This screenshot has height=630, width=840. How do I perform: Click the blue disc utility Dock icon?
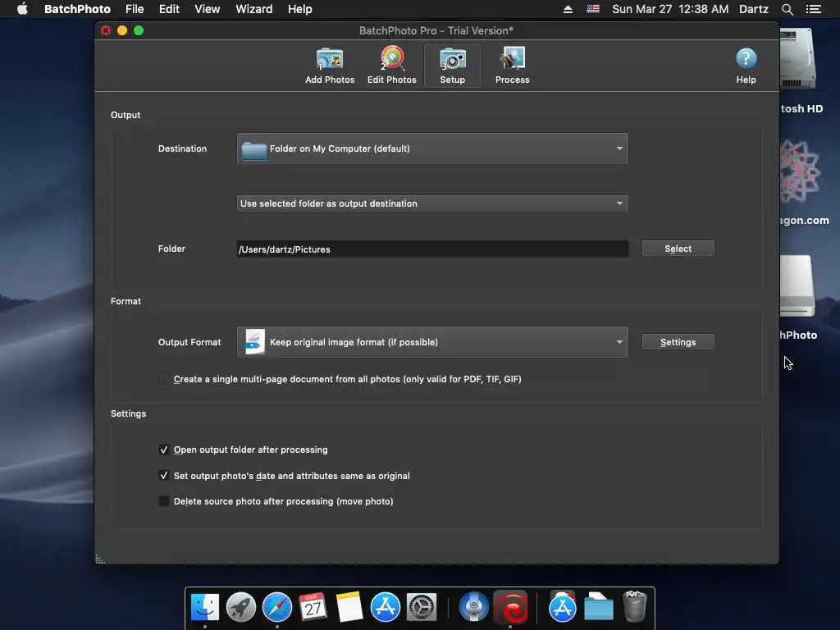point(473,608)
